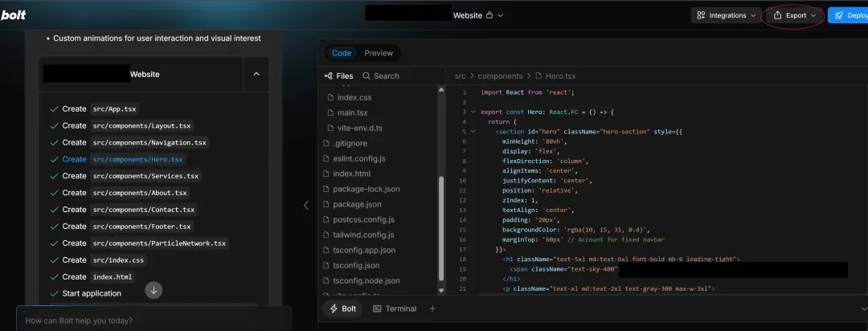
Task: Open the Files panel tab
Action: (338, 76)
